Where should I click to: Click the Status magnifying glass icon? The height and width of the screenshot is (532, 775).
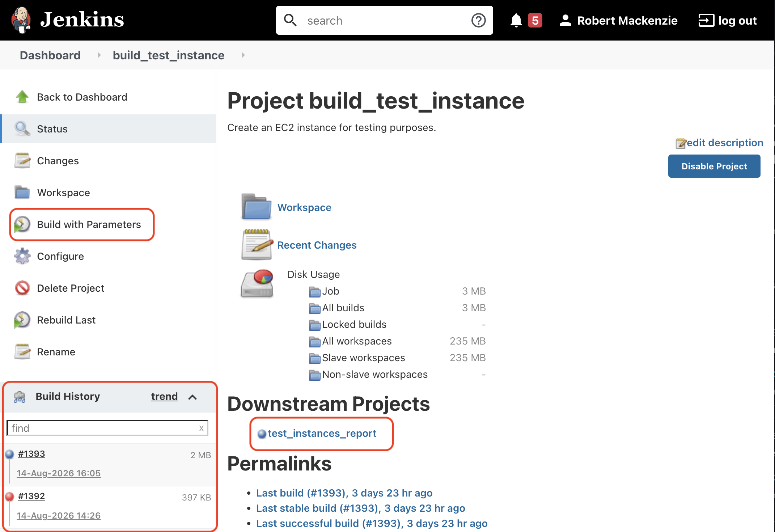coord(22,128)
